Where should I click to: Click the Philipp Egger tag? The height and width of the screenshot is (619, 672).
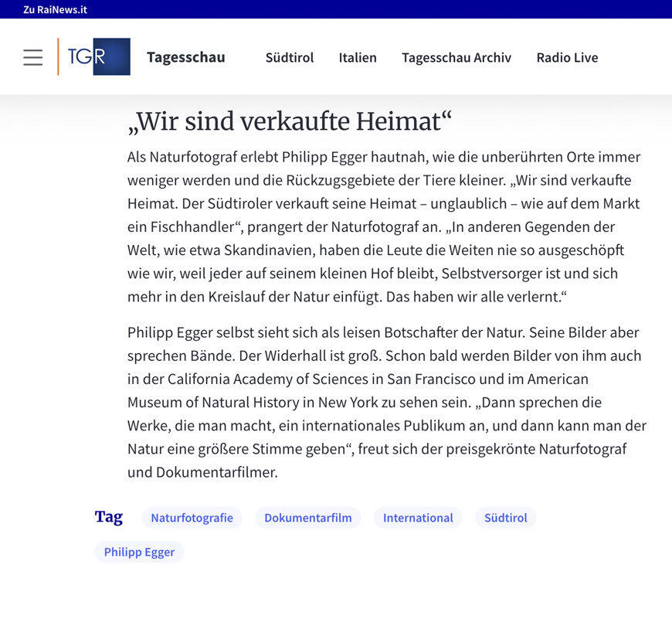(139, 552)
